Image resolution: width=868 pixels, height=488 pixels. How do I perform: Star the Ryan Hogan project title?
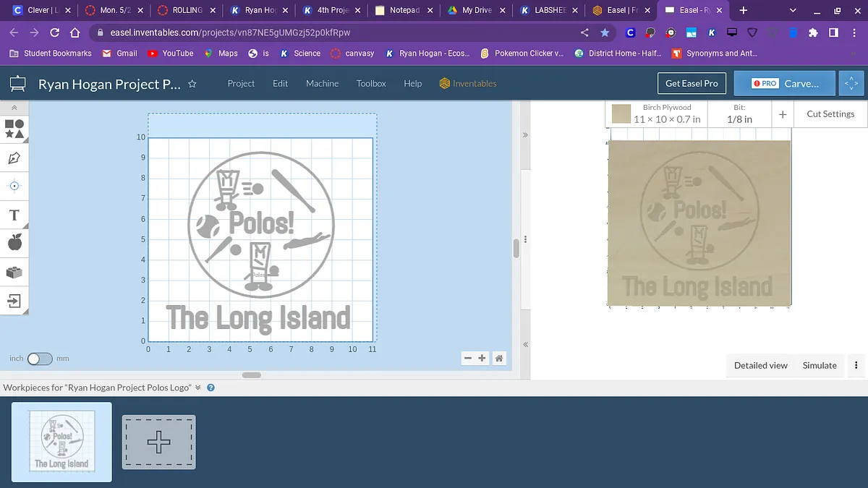click(x=192, y=84)
